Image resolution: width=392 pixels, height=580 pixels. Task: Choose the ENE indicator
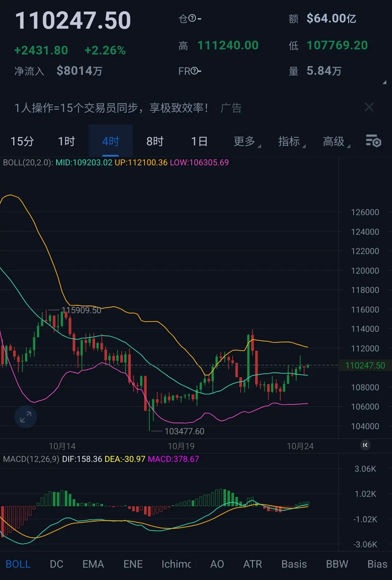pos(133,564)
